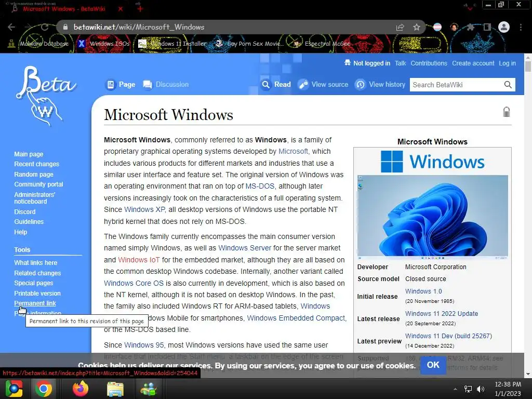The width and height of the screenshot is (532, 399).
Task: Open the Discord sidebar link
Action: pos(24,212)
